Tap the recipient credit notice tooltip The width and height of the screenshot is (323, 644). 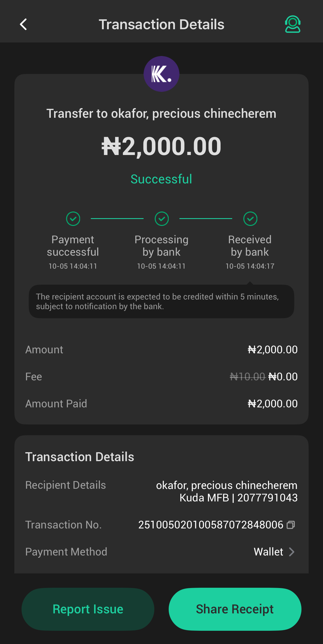coord(161,301)
